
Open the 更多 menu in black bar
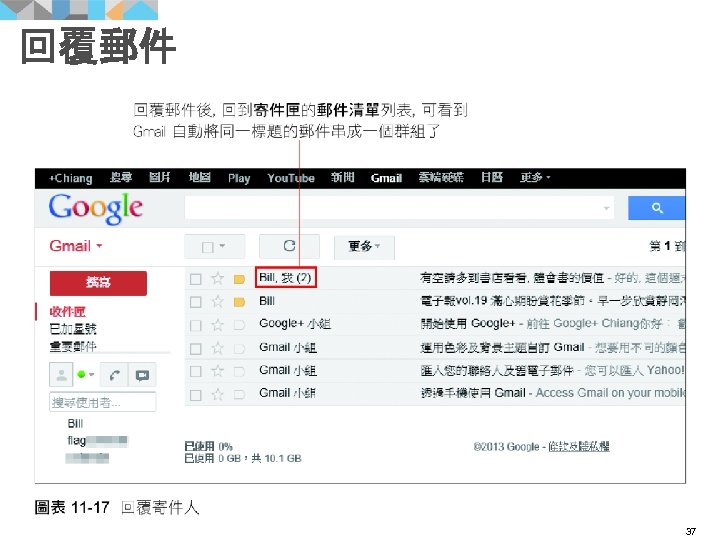coord(535,177)
